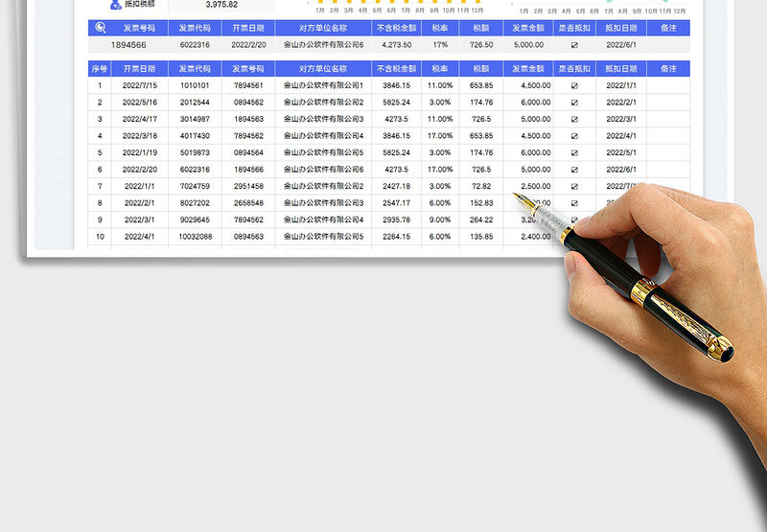The height and width of the screenshot is (532, 767).
Task: Select row 4 company cell 金山办公软件有限公司4
Action: click(323, 136)
